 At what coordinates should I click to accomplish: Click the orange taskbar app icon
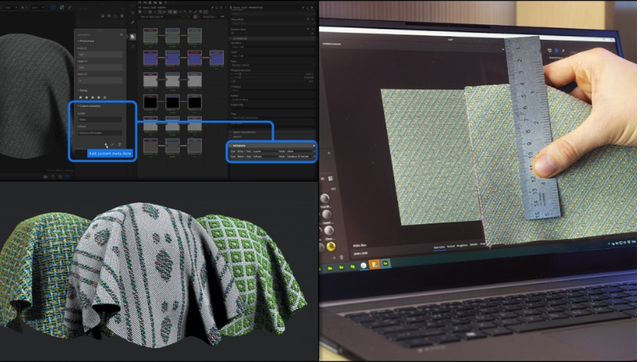(374, 265)
